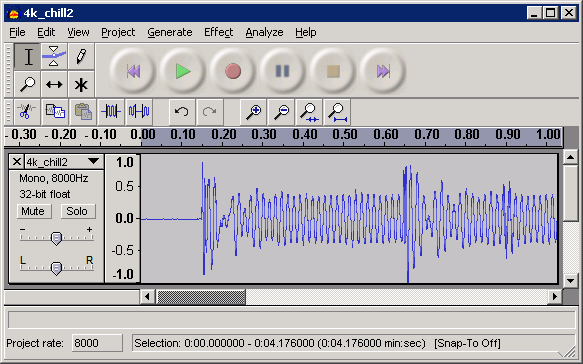The image size is (583, 364).
Task: Select the Draw pencil tool
Action: tap(81, 56)
